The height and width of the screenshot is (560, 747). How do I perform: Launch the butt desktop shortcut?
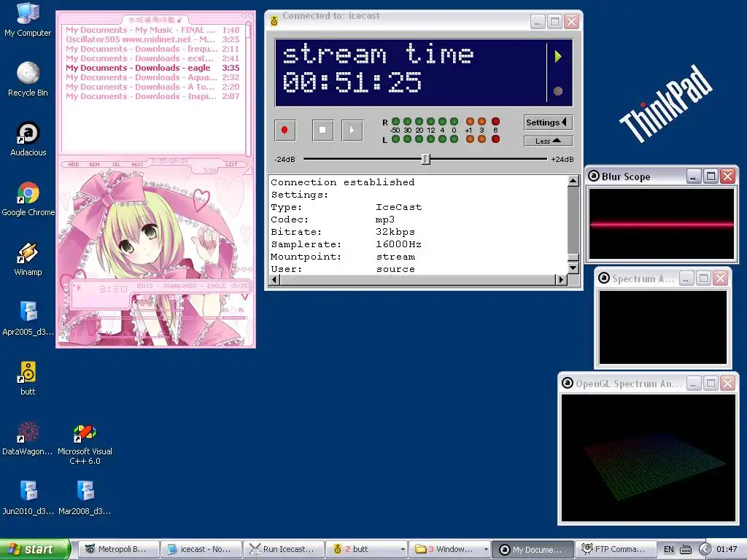coord(28,378)
